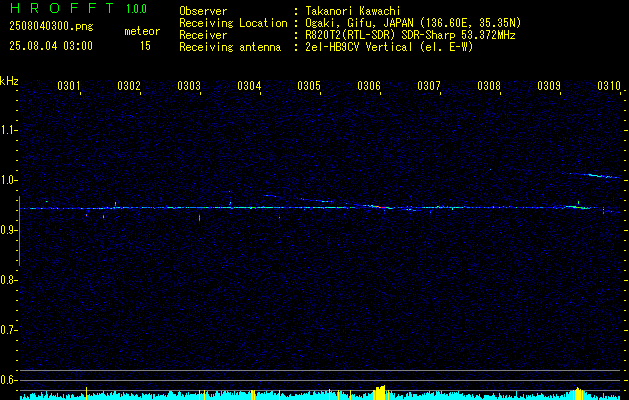Screen dimensions: 629x400
Task: Click the 0309 time axis label
Action: point(549,86)
